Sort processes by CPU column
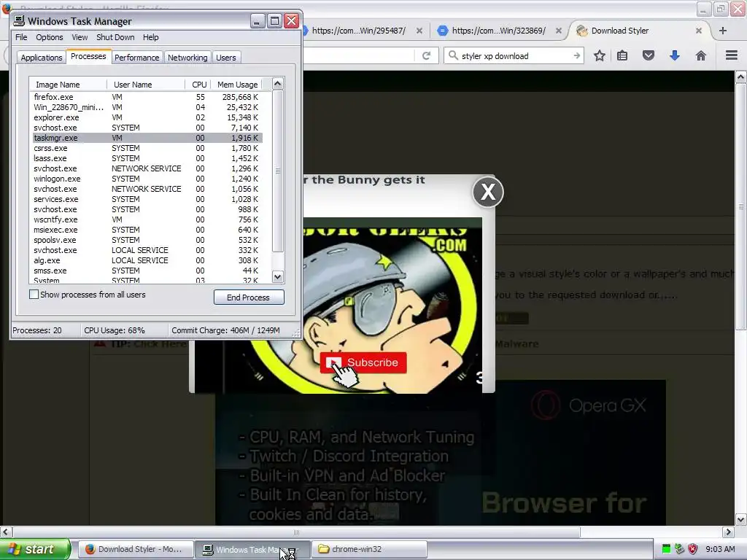The height and width of the screenshot is (560, 747). (x=198, y=85)
